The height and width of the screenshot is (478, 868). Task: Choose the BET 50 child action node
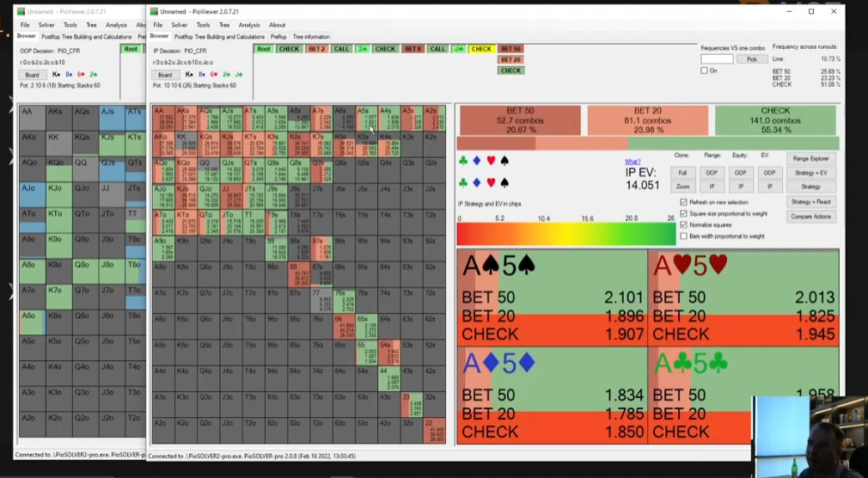(510, 49)
